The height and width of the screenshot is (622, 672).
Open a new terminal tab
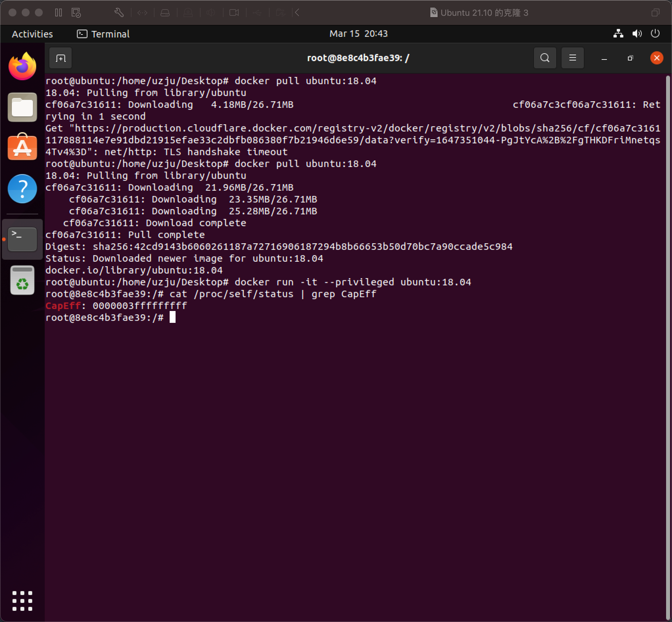click(x=60, y=58)
